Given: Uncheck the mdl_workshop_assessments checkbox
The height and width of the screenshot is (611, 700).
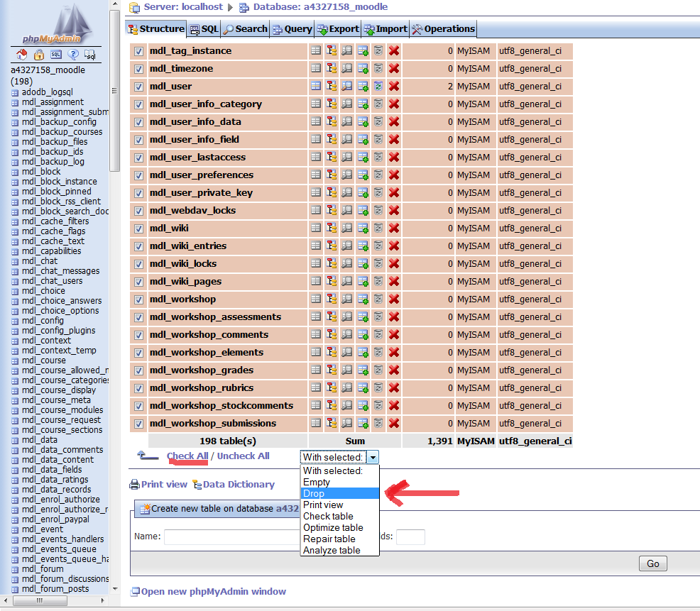Looking at the screenshot, I should (x=139, y=317).
